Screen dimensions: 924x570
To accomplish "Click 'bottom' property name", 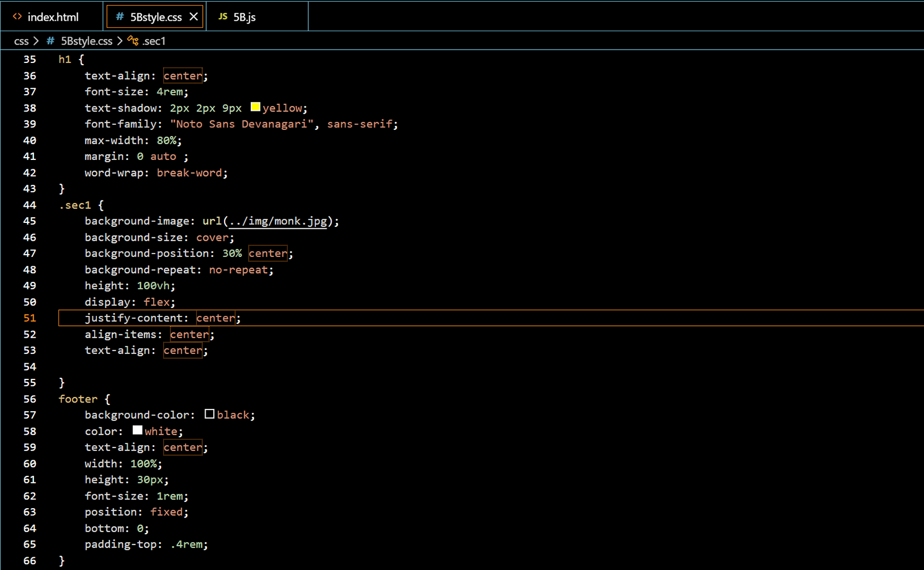I will point(104,528).
